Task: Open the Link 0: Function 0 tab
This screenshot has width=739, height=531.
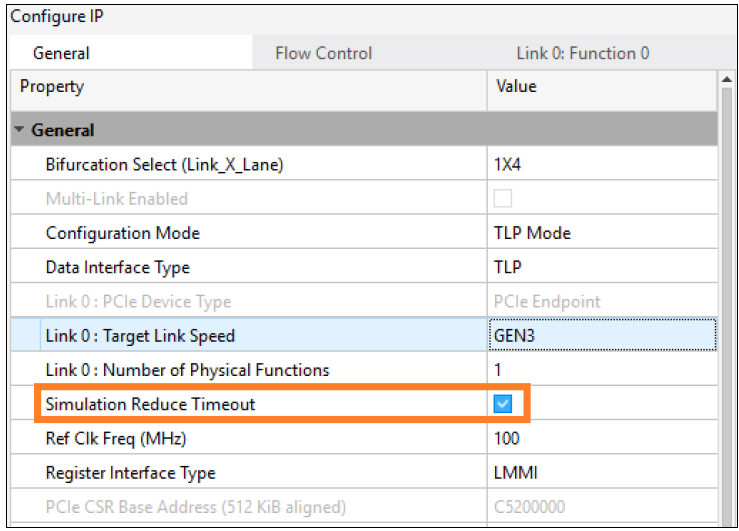Action: [x=582, y=53]
